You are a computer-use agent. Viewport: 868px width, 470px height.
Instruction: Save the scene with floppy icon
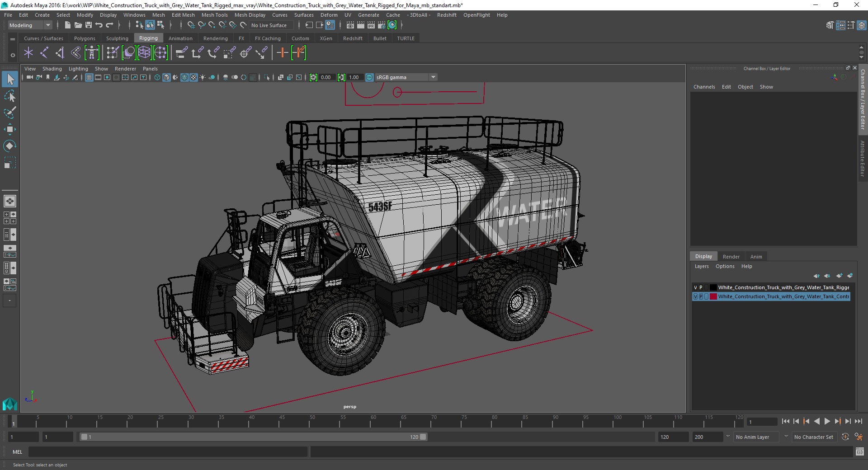point(89,25)
